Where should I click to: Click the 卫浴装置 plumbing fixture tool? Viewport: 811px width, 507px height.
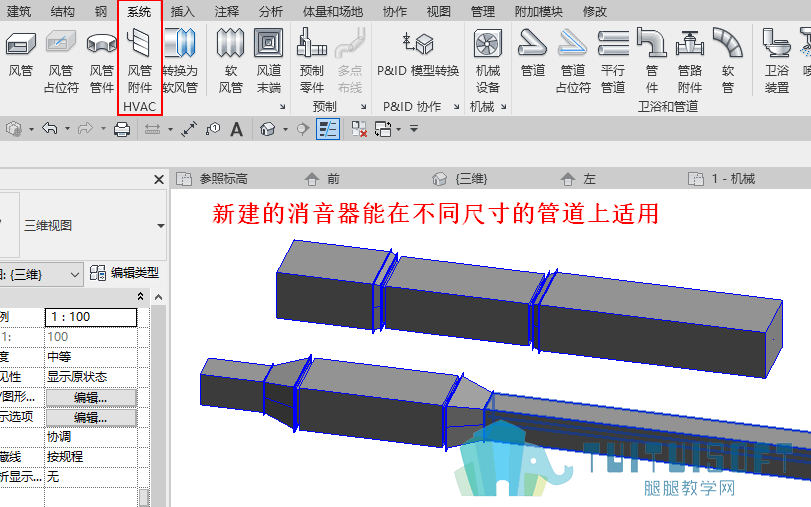tap(777, 61)
